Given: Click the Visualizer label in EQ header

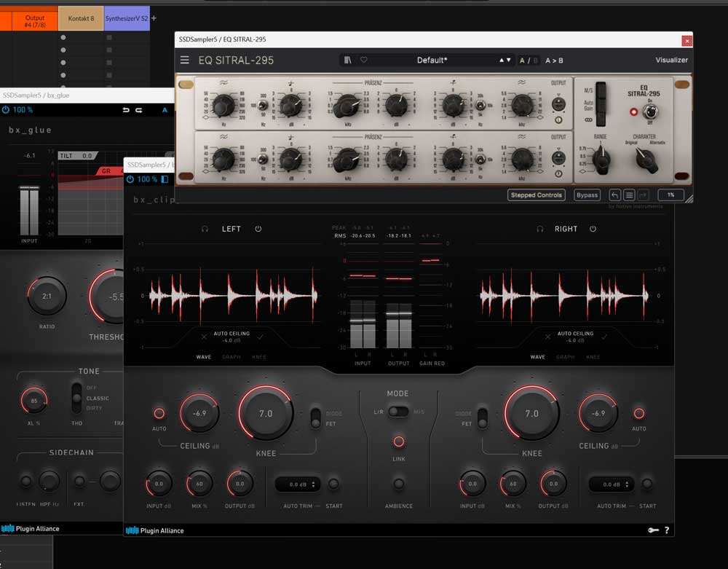Looking at the screenshot, I should tap(671, 60).
